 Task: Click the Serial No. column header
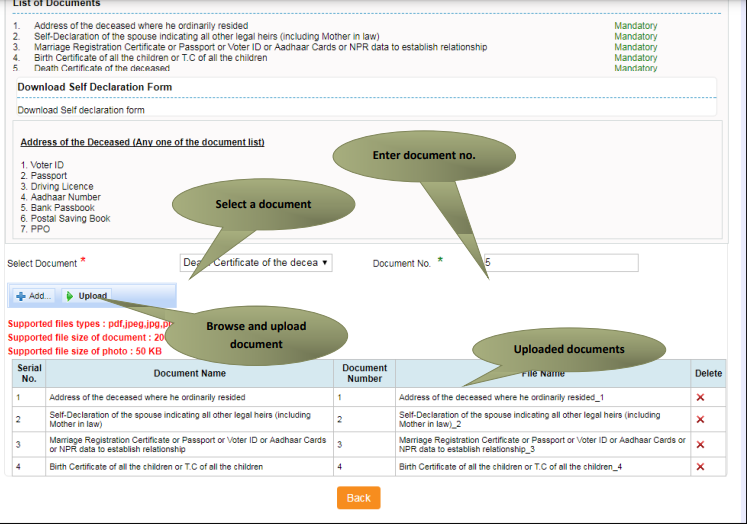pyautogui.click(x=29, y=374)
